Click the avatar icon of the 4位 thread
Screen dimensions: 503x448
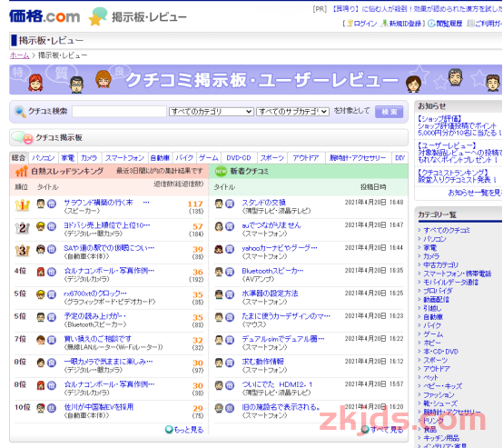[x=41, y=272]
